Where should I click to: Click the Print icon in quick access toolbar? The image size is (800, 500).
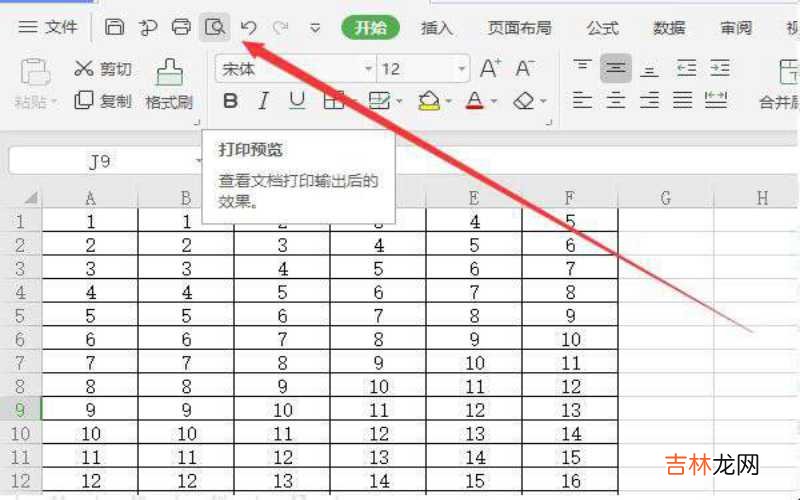181,27
